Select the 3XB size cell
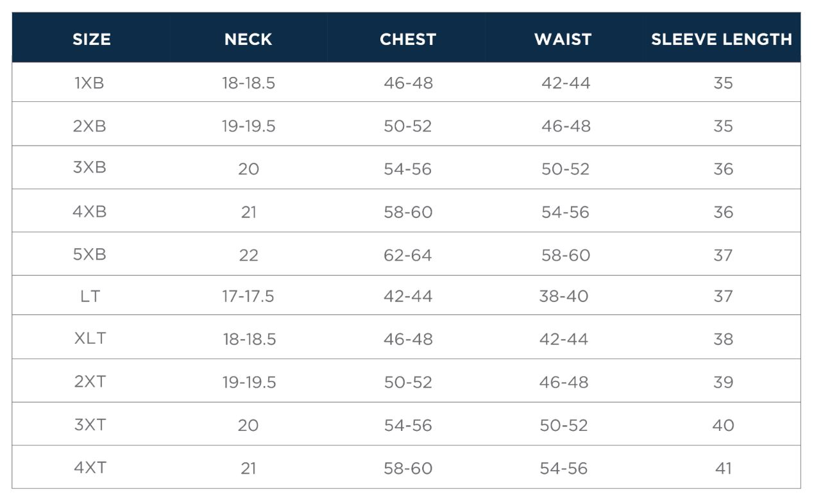814x504 pixels. 89,167
